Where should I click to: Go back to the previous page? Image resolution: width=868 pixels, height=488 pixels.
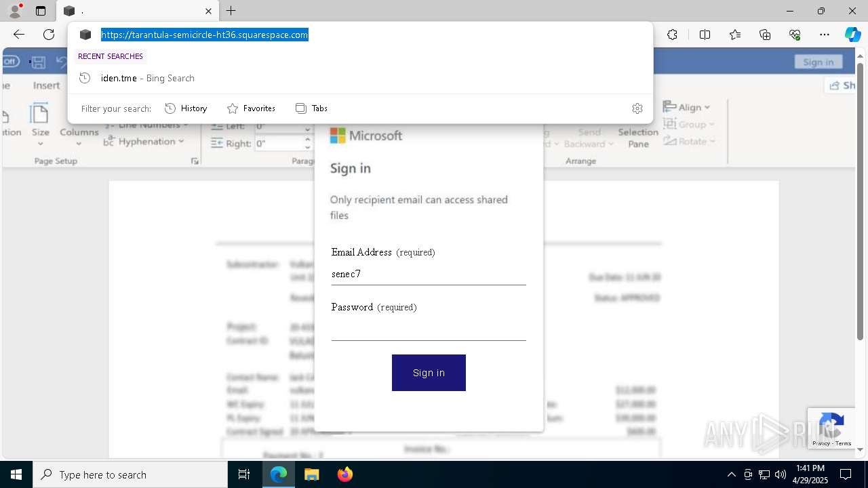(19, 35)
